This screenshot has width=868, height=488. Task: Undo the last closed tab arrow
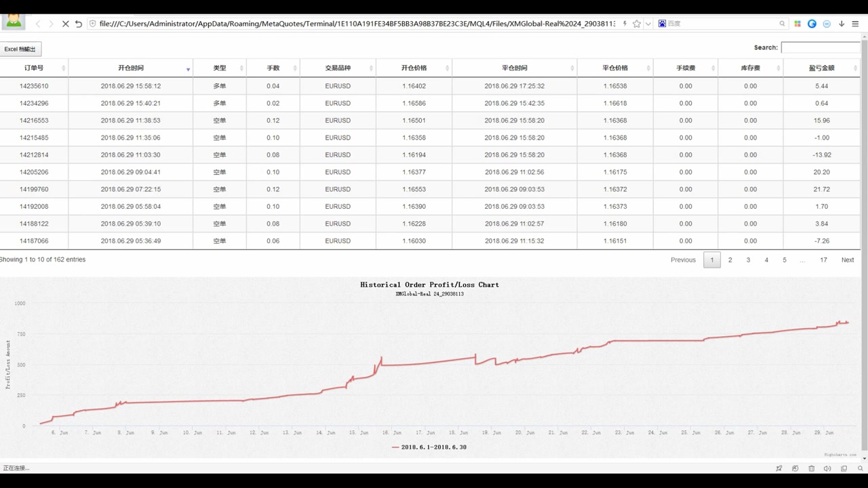point(78,24)
